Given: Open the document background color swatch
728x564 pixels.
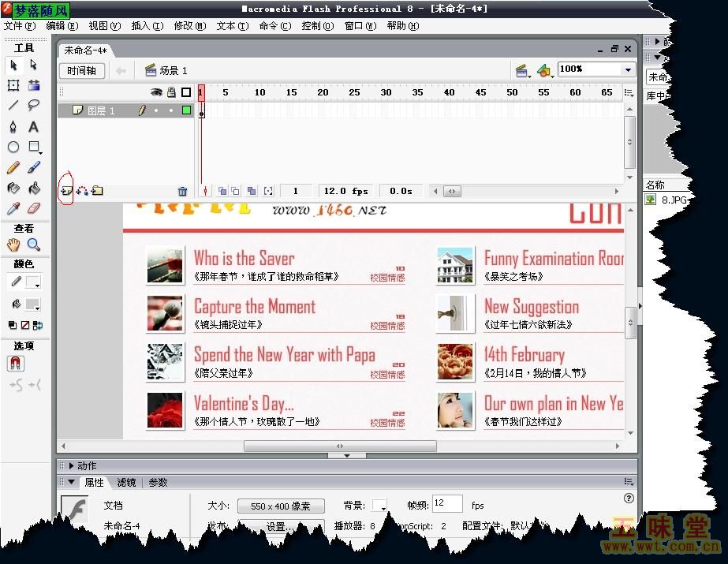Looking at the screenshot, I should (x=379, y=506).
